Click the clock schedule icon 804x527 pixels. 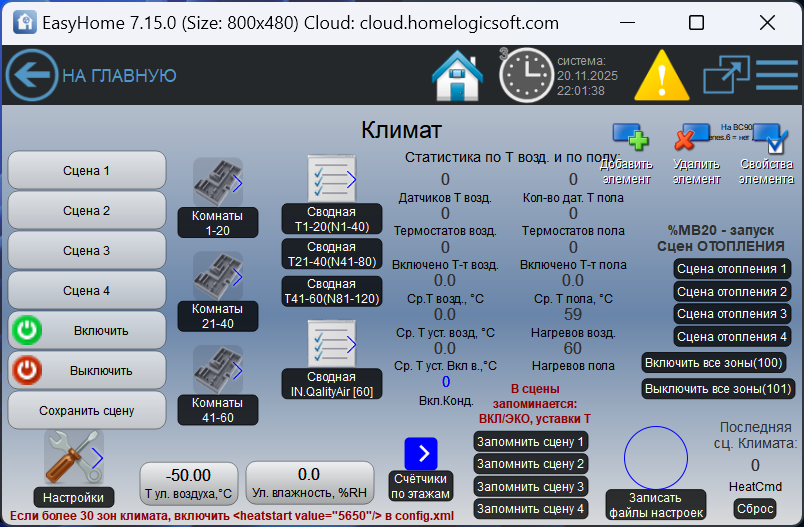(525, 75)
